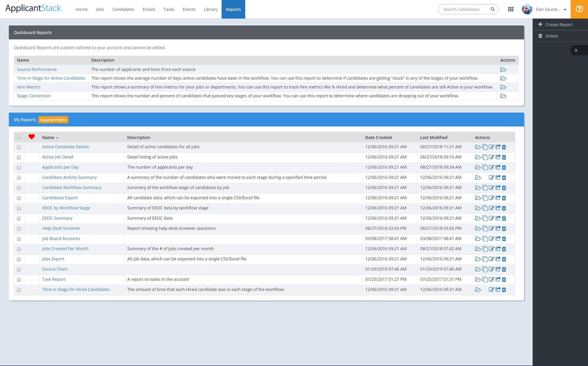Open the orange help icon
Screen dimensions: 588x366
pos(579,9)
